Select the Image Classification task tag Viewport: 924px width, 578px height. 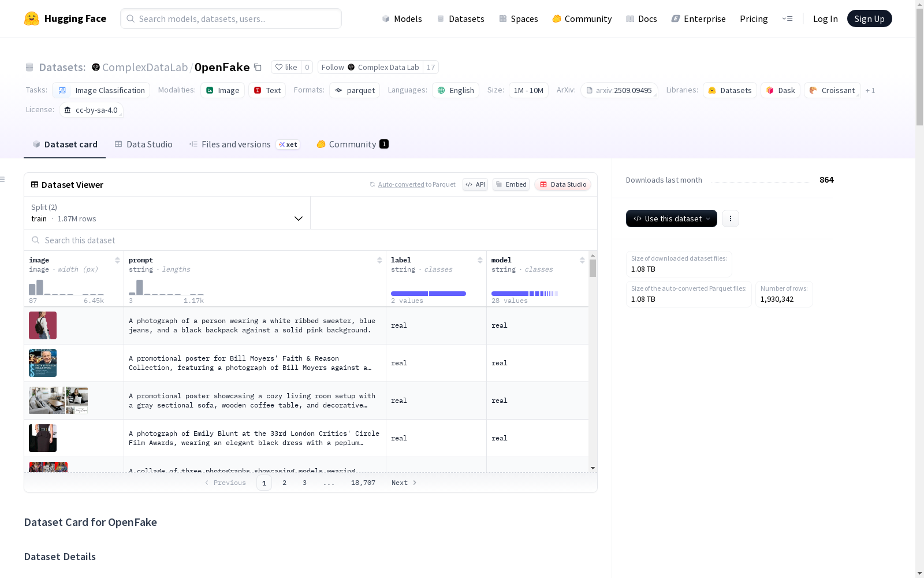[101, 90]
